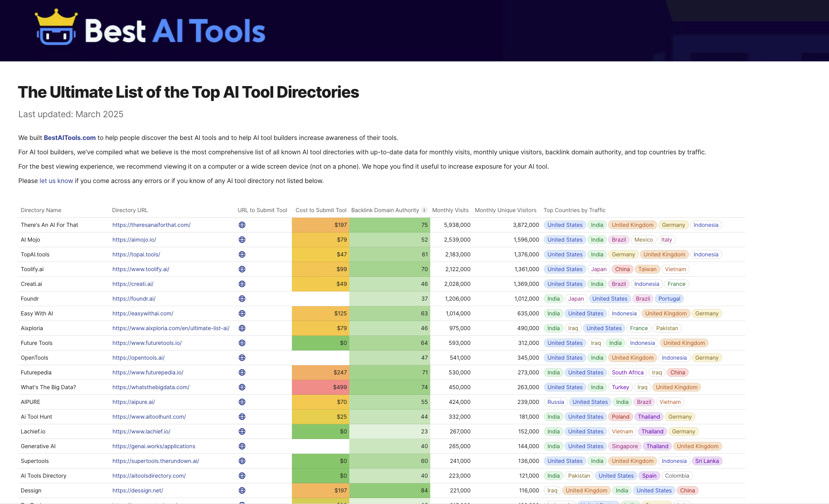
Task: Click Ai Tool Hunt globe icon
Action: (242, 417)
